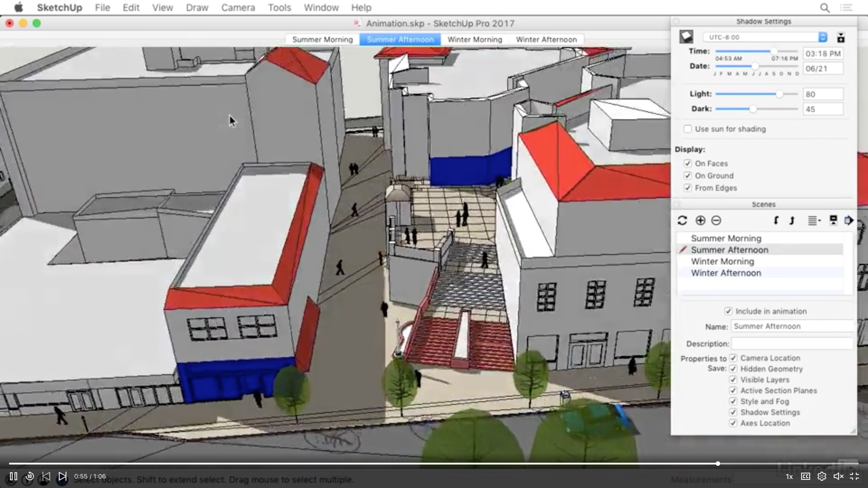Pause the video playback
The height and width of the screenshot is (488, 868).
[x=14, y=476]
